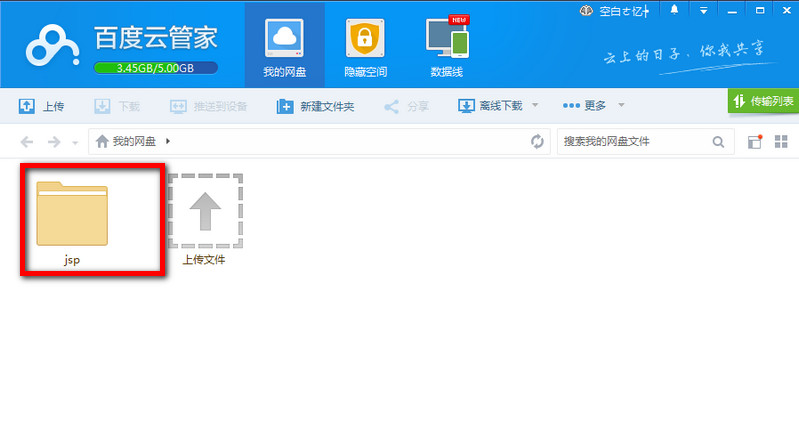Expand the 更多 menu
This screenshot has width=799, height=445.
point(594,106)
